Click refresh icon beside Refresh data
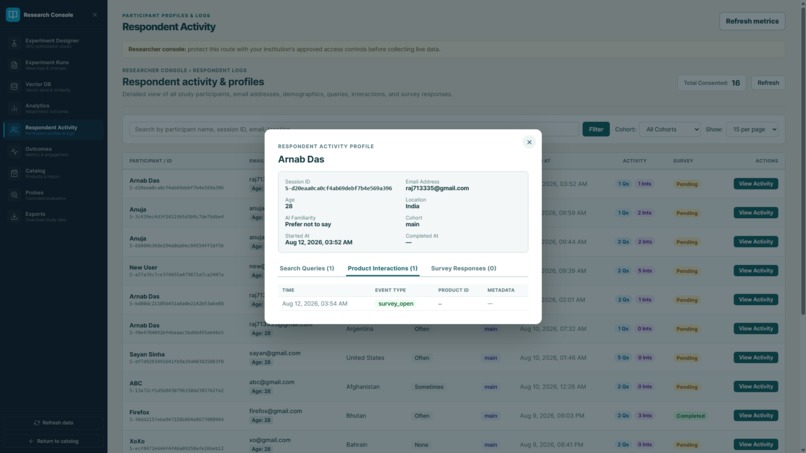The width and height of the screenshot is (806, 453). coord(36,423)
